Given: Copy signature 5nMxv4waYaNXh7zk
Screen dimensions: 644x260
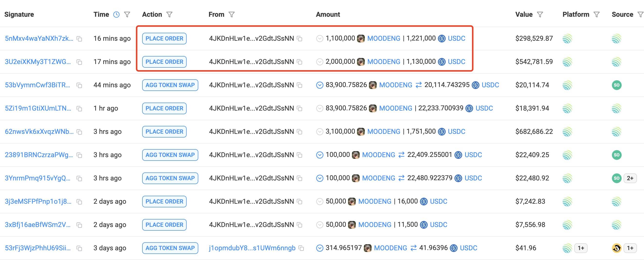Looking at the screenshot, I should (79, 39).
